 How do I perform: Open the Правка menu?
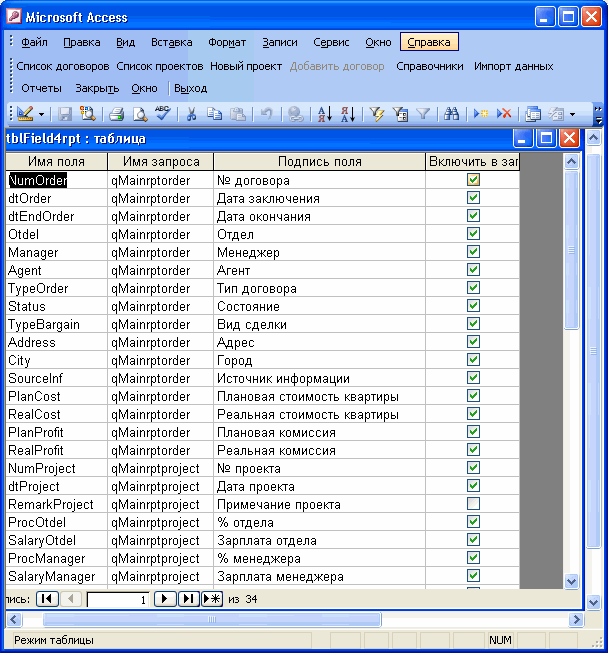click(x=82, y=42)
